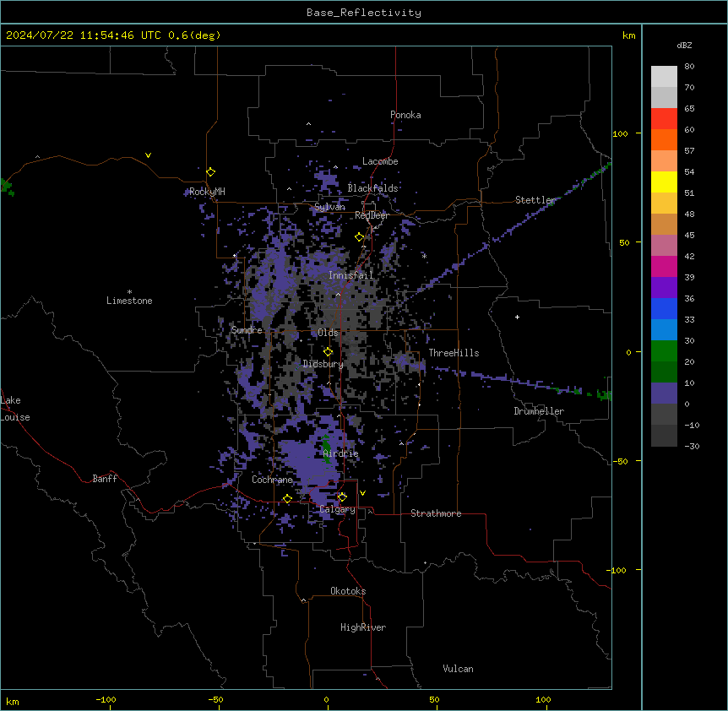
Task: Click the Olds label
Action: tap(328, 333)
